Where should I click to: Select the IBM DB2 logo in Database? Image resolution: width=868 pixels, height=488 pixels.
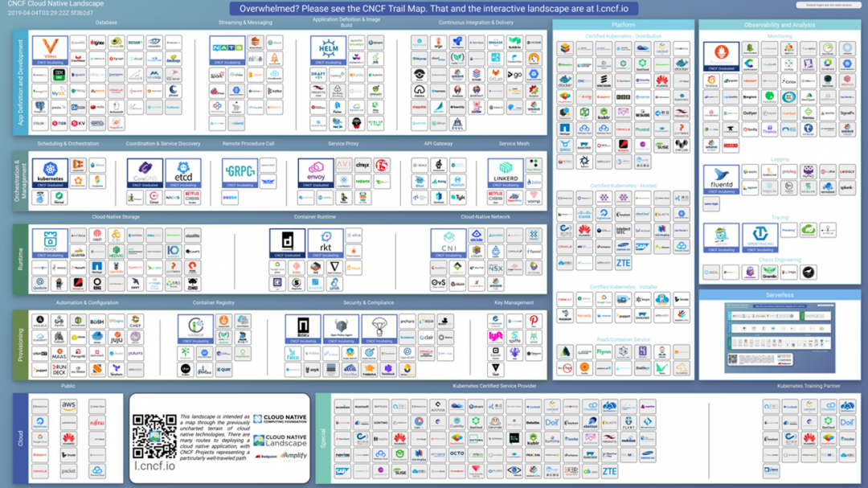click(59, 74)
